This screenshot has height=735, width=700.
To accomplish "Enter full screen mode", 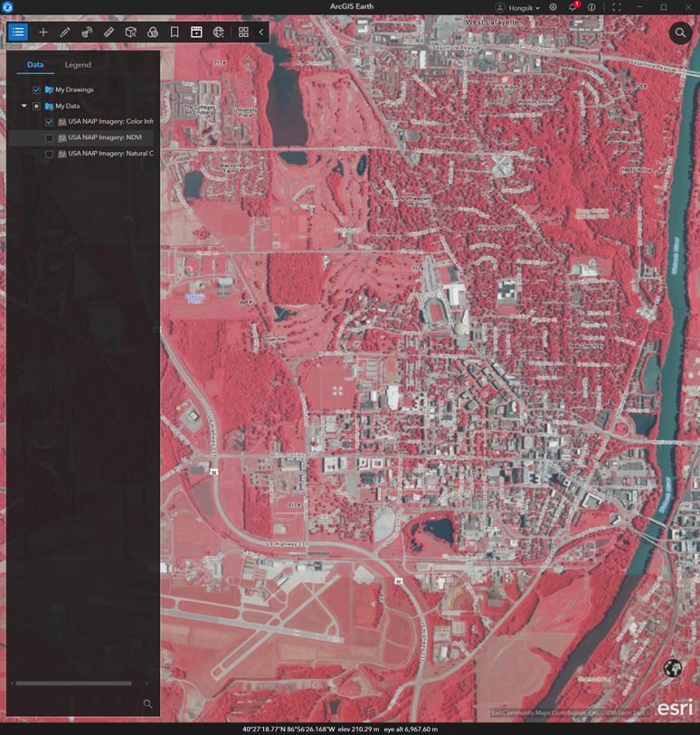I will (617, 7).
